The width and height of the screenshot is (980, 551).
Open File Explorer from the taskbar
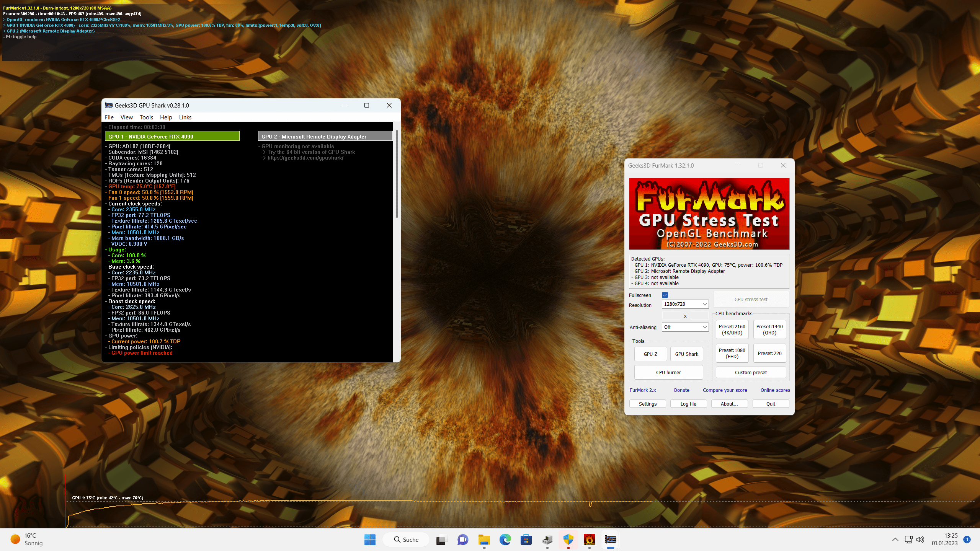coord(484,540)
